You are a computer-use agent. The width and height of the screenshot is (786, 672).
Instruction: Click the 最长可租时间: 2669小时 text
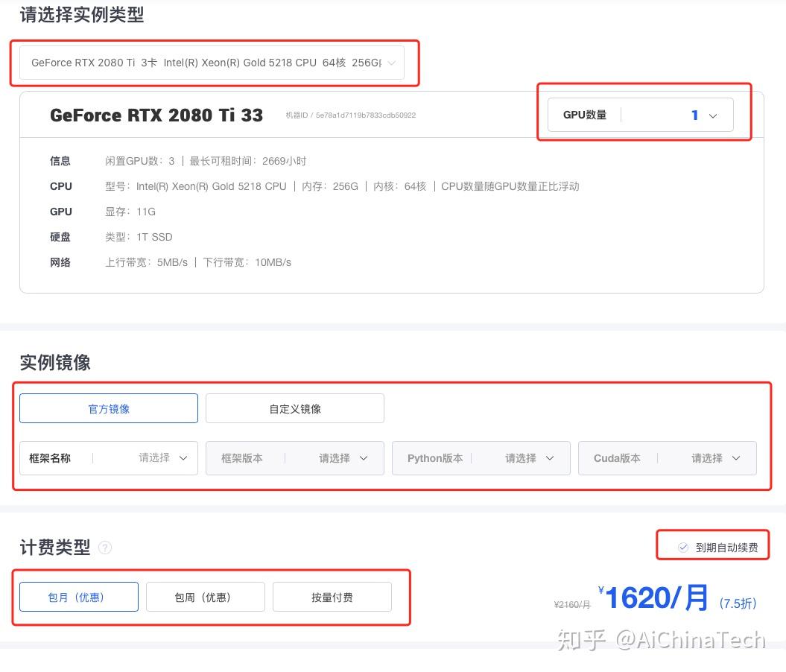(247, 161)
